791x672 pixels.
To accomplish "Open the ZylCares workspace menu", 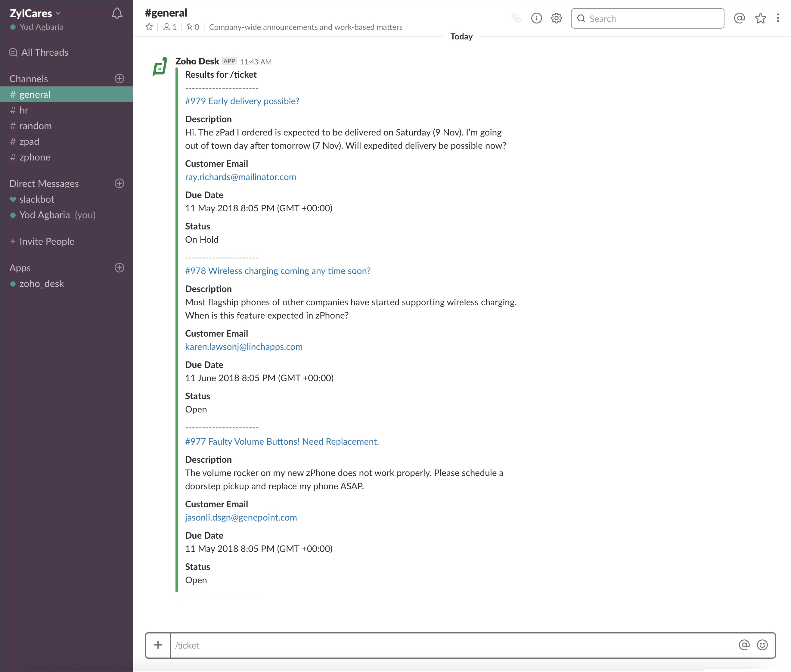I will [35, 13].
